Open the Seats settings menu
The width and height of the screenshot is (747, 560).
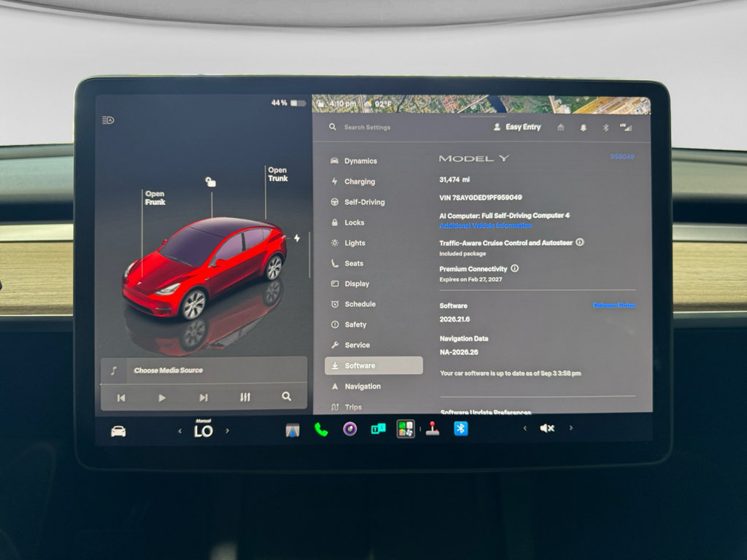[x=347, y=263]
